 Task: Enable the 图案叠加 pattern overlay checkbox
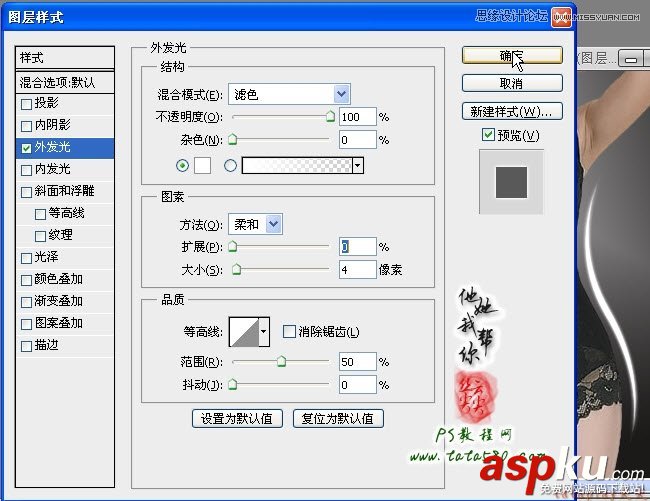tap(26, 324)
